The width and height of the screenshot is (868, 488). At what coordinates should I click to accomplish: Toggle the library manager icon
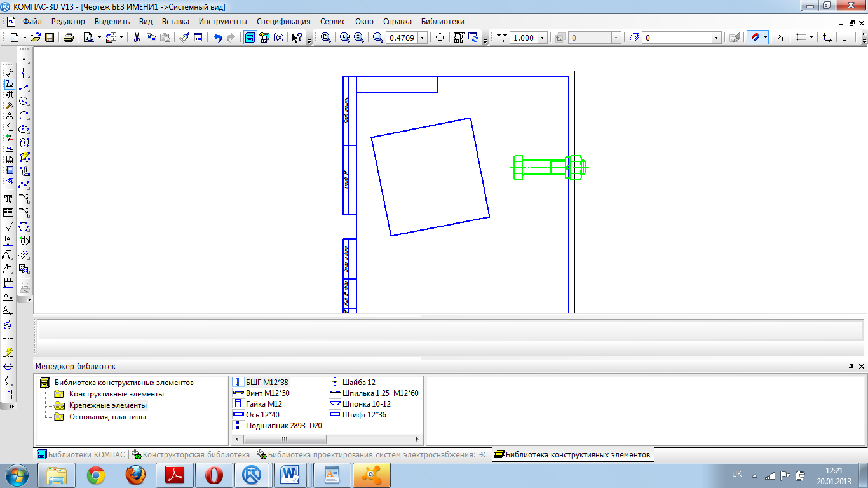[250, 37]
